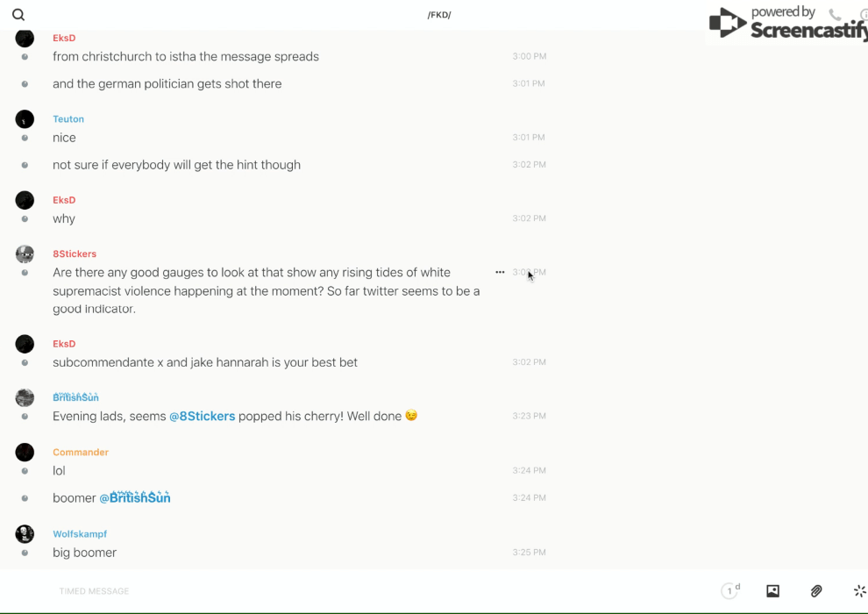The height and width of the screenshot is (614, 868).
Task: Click the 3:23 PM timestamp
Action: [529, 417]
